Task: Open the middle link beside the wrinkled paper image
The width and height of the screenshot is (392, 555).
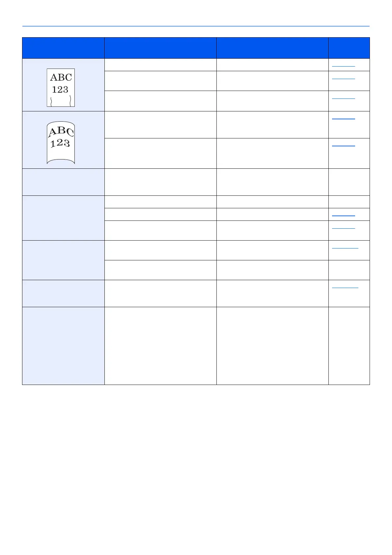Action: [x=344, y=78]
